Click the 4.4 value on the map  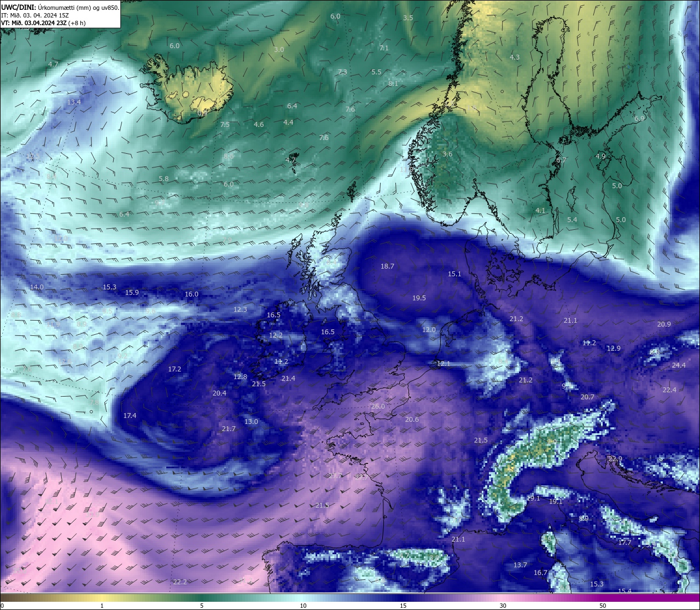pos(288,123)
